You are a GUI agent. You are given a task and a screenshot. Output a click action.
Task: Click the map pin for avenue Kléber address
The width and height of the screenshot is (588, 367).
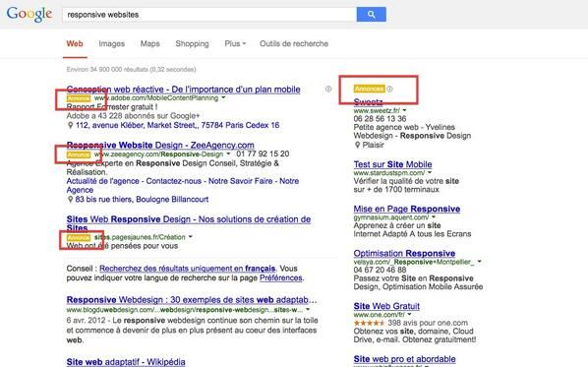70,125
